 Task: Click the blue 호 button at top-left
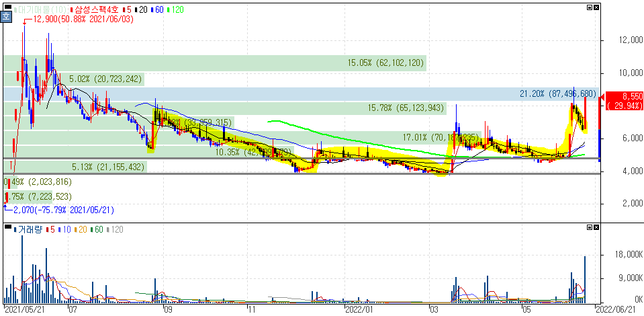6,17
